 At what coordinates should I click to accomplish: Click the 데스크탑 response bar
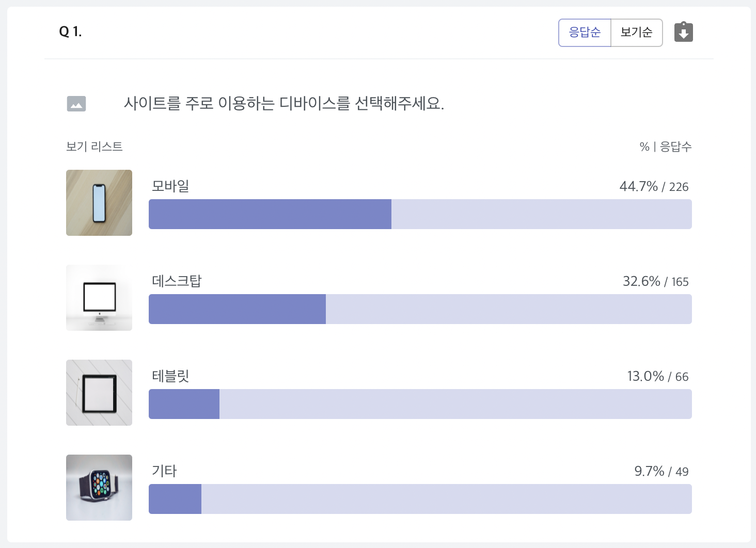[x=420, y=309]
